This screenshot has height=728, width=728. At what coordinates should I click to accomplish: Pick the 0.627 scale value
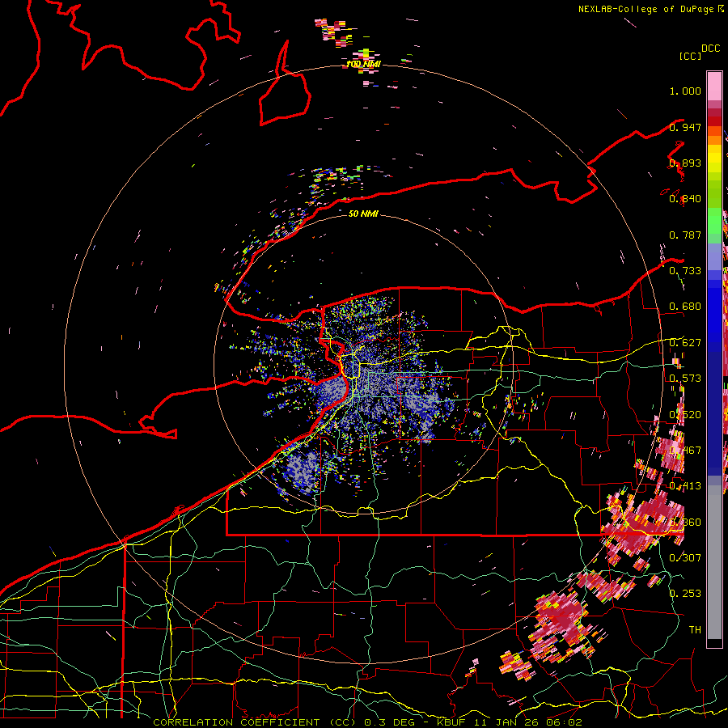pyautogui.click(x=685, y=343)
